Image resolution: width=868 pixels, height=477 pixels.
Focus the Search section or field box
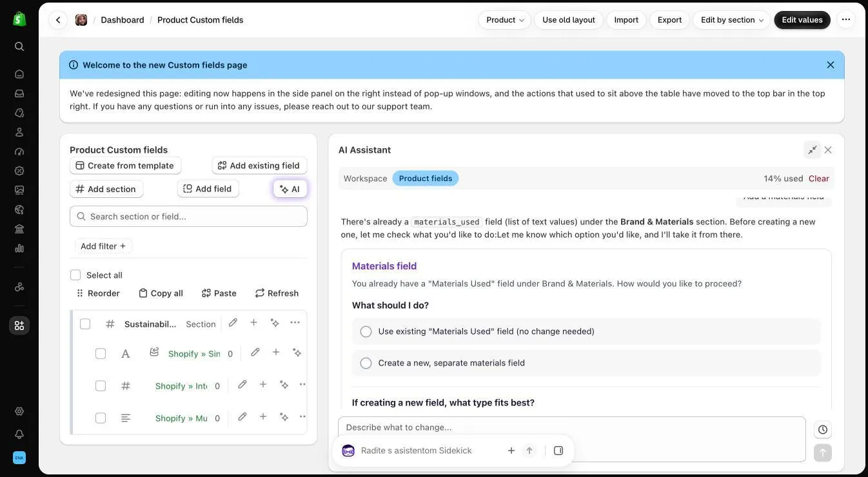point(188,217)
